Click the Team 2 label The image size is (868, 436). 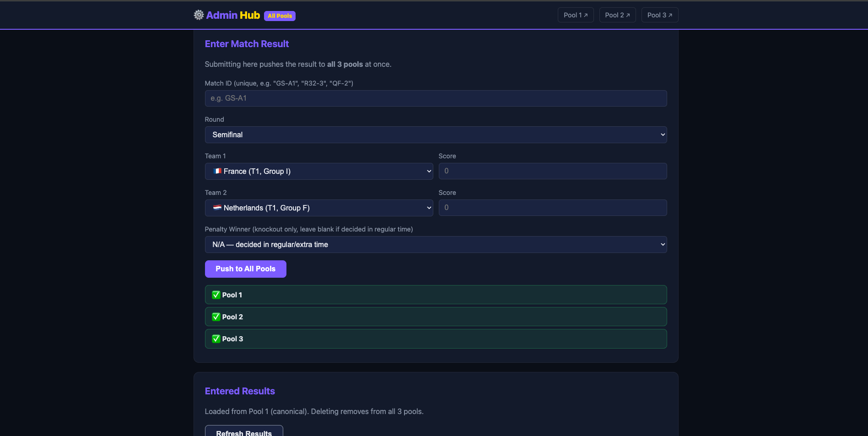(x=216, y=193)
